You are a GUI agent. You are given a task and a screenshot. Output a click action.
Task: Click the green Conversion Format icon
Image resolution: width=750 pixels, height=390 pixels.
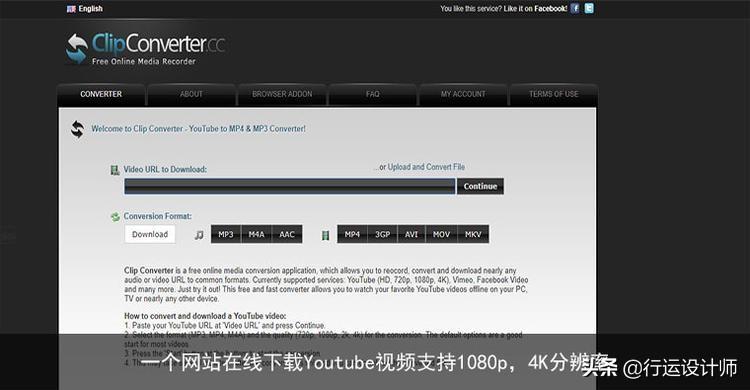tap(115, 217)
